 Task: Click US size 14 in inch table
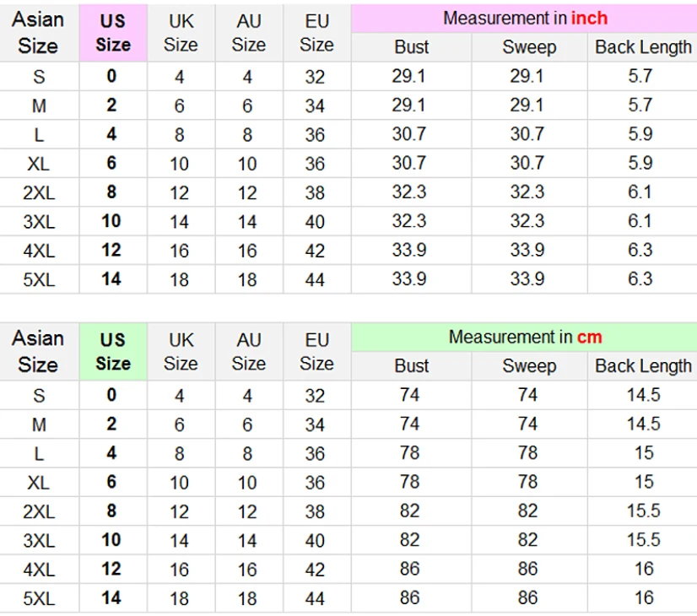(111, 279)
